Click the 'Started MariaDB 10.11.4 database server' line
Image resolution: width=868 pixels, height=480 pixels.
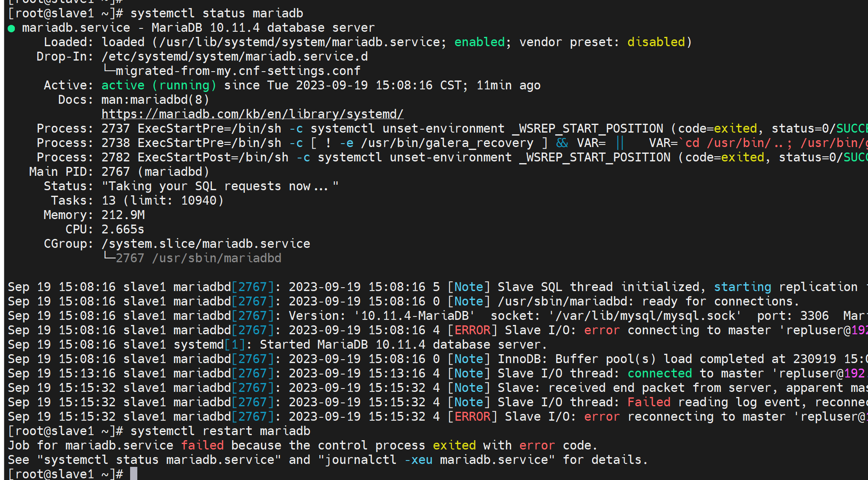click(403, 344)
